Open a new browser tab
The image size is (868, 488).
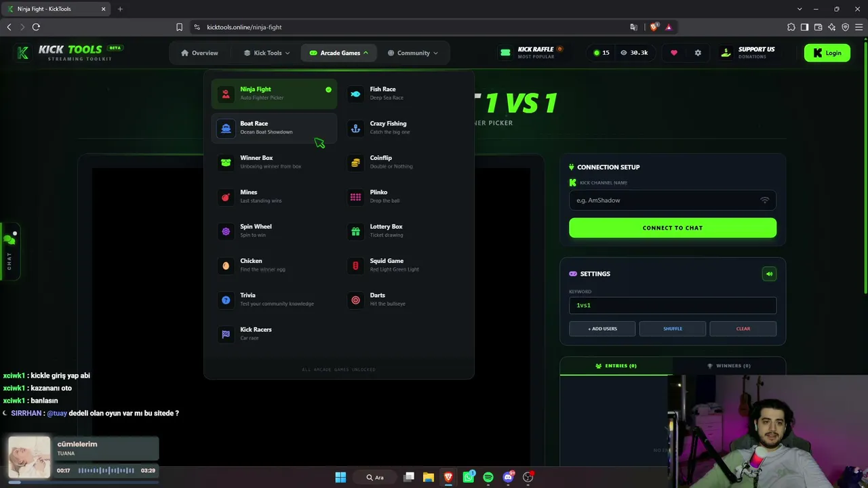pyautogui.click(x=120, y=9)
